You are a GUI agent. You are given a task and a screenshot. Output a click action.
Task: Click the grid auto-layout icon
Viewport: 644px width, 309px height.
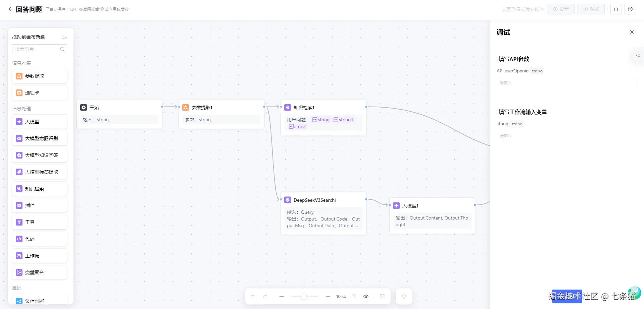(x=382, y=296)
